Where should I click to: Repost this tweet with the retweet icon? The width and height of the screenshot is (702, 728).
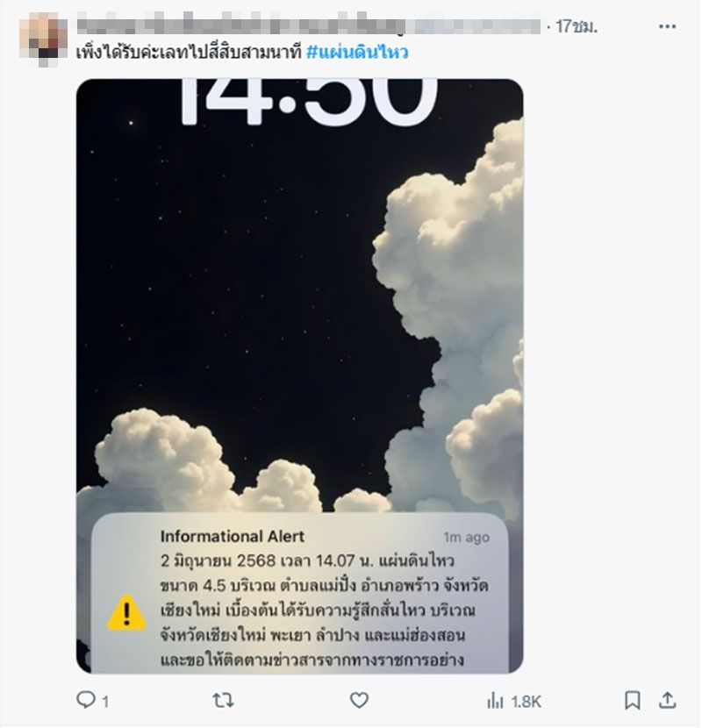click(x=223, y=700)
